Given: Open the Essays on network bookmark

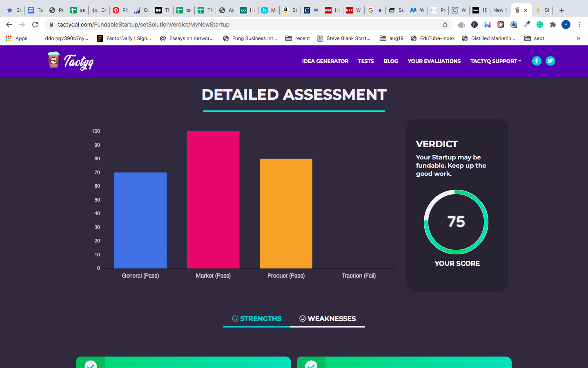Looking at the screenshot, I should (187, 38).
